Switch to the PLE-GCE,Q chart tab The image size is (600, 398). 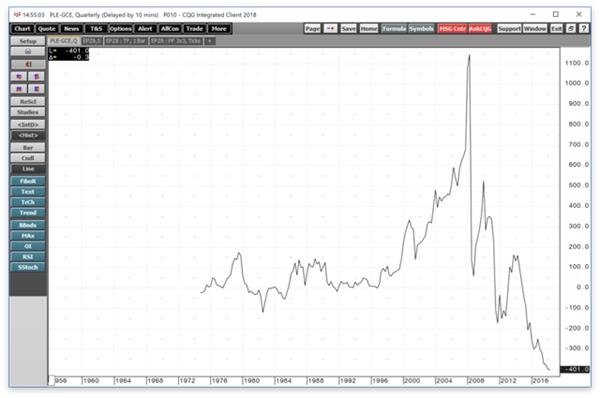tap(64, 41)
